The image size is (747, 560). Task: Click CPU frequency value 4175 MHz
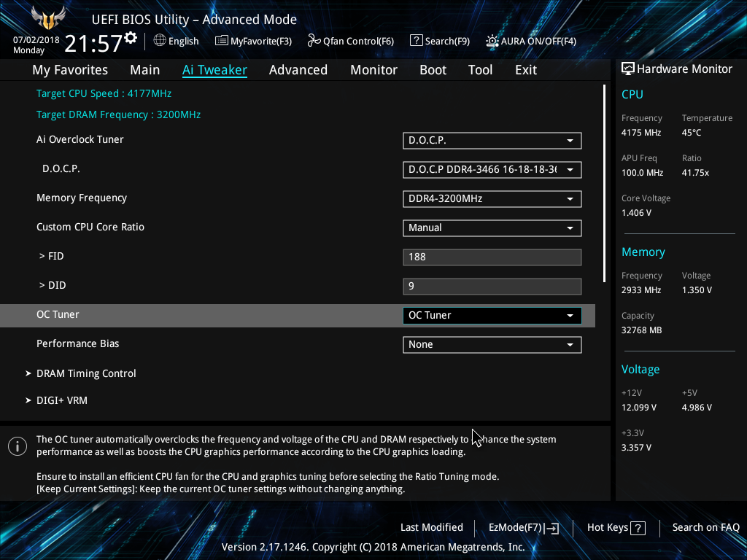click(x=641, y=133)
